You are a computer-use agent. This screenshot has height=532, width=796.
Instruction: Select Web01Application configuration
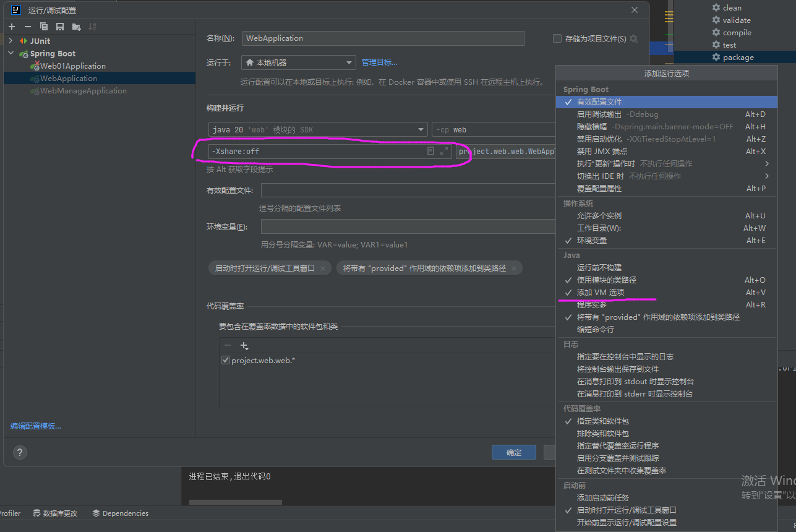tap(73, 66)
